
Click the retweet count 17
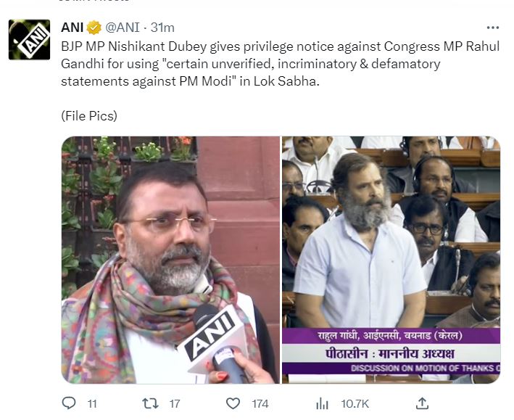coord(175,404)
